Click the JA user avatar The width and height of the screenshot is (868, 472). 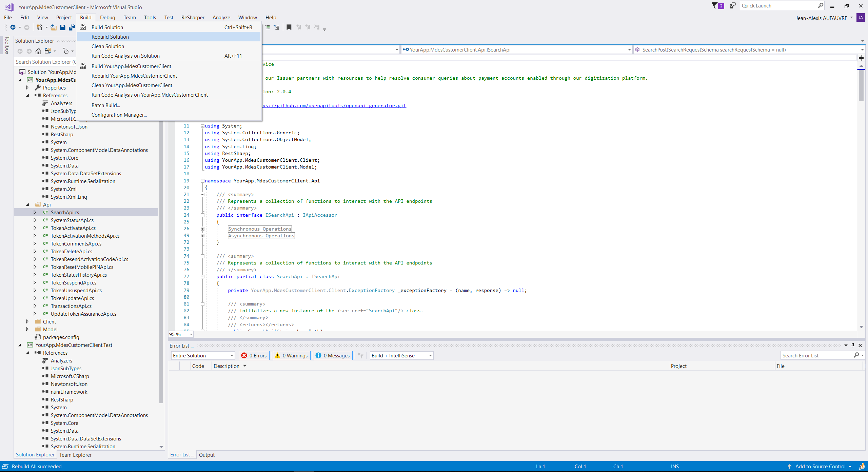point(861,18)
